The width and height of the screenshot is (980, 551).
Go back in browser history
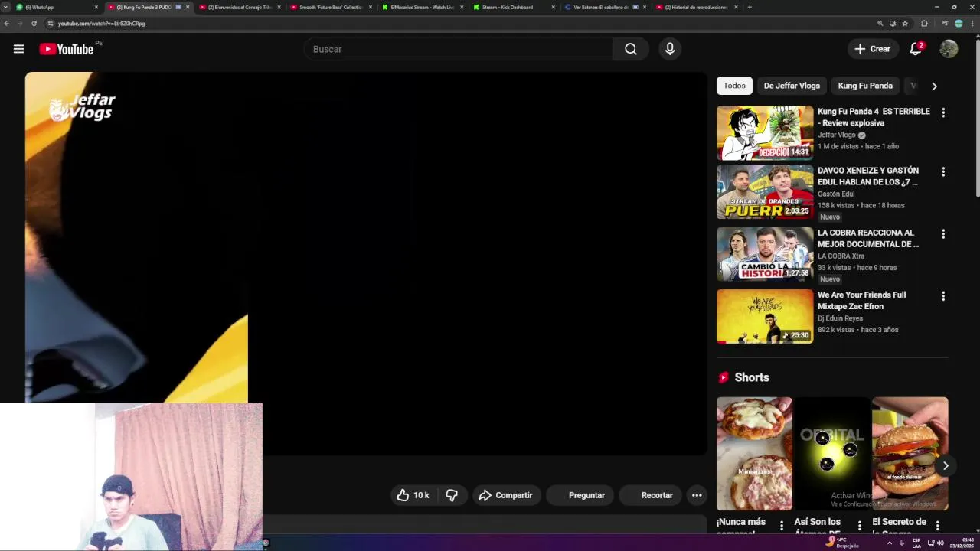(x=6, y=24)
